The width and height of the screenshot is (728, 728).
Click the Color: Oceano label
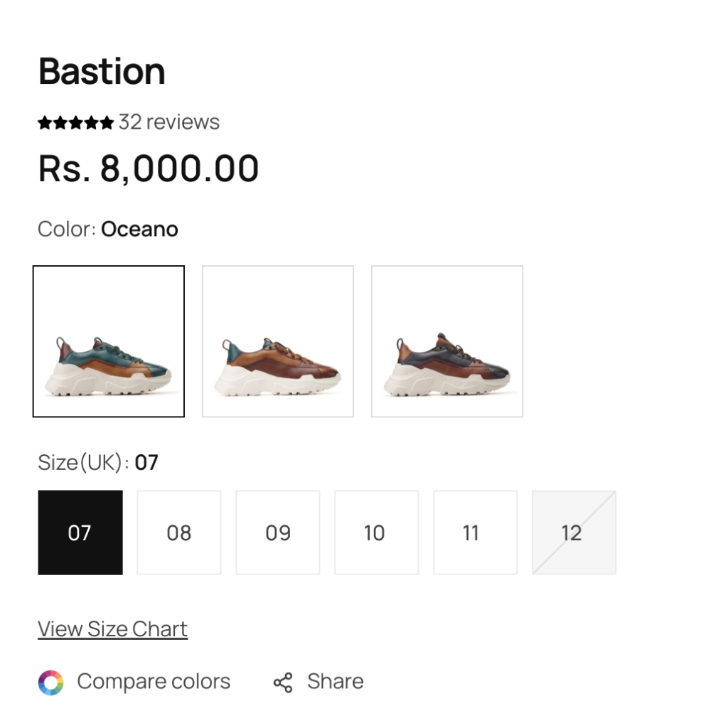click(108, 230)
